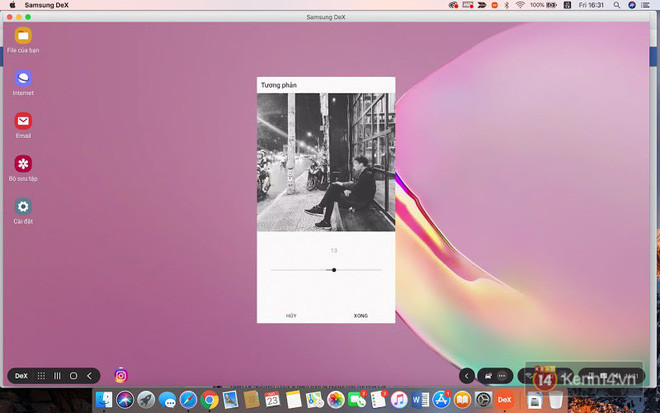Image resolution: width=660 pixels, height=413 pixels.
Task: Click the Instagram icon in DeX taskbar
Action: 121,376
